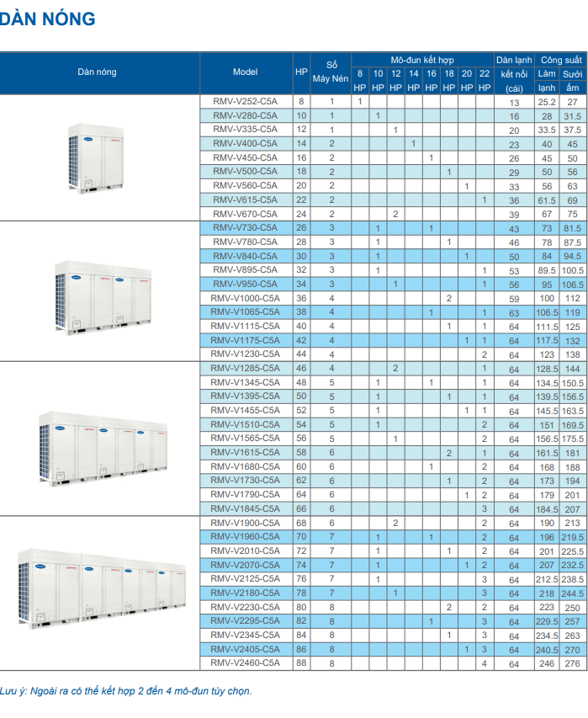Click the DÀN NÓNG page heading

tap(48, 19)
